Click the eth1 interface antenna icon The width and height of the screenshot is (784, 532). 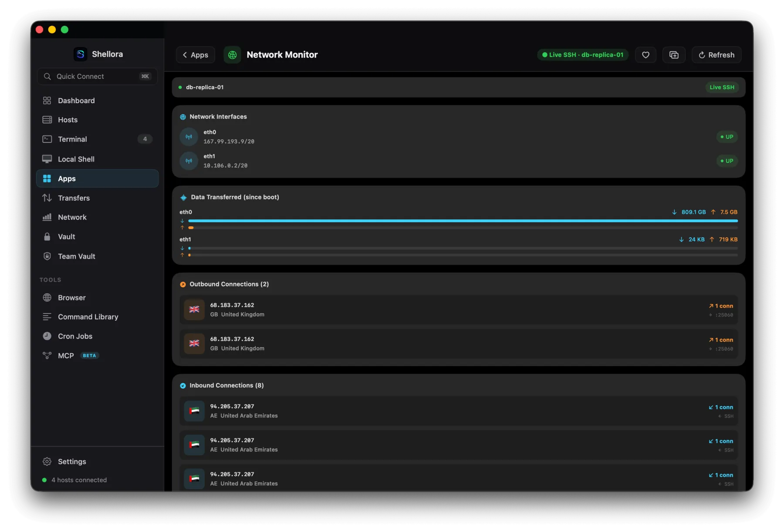189,161
